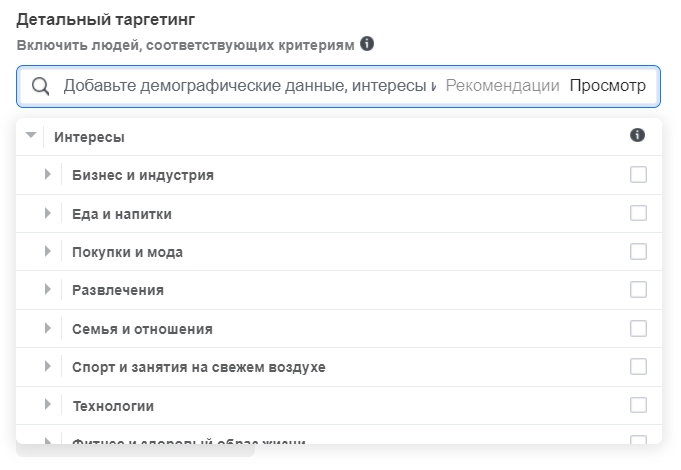Expand Еда и напитки category
Screen dimensions: 681x470
[48, 213]
